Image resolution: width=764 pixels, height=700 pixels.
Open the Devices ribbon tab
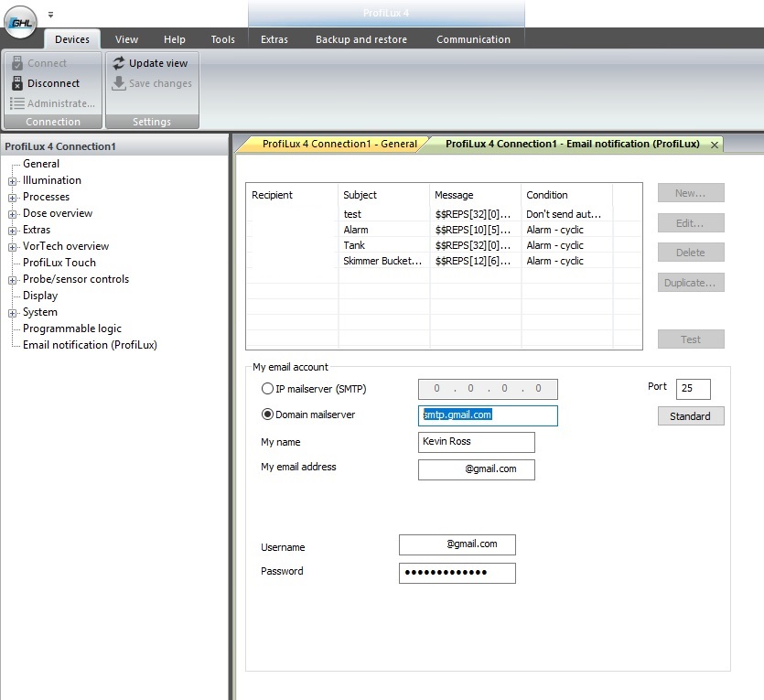tap(72, 39)
